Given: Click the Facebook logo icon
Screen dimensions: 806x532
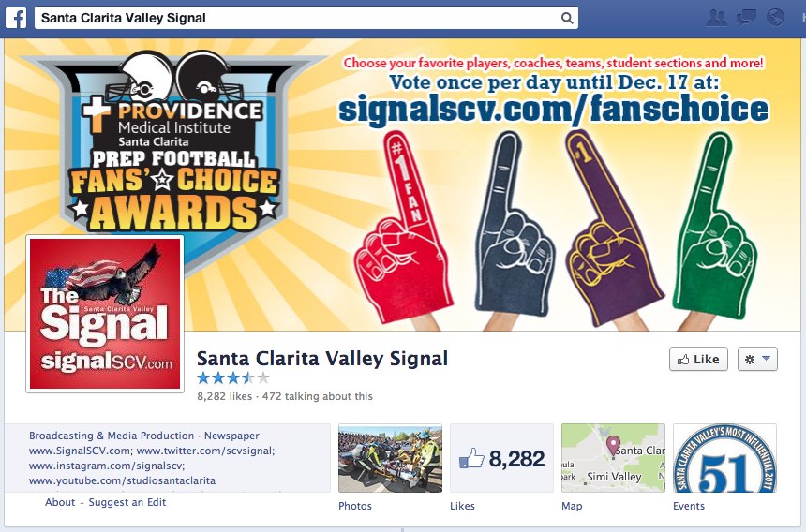Looking at the screenshot, I should pos(16,18).
